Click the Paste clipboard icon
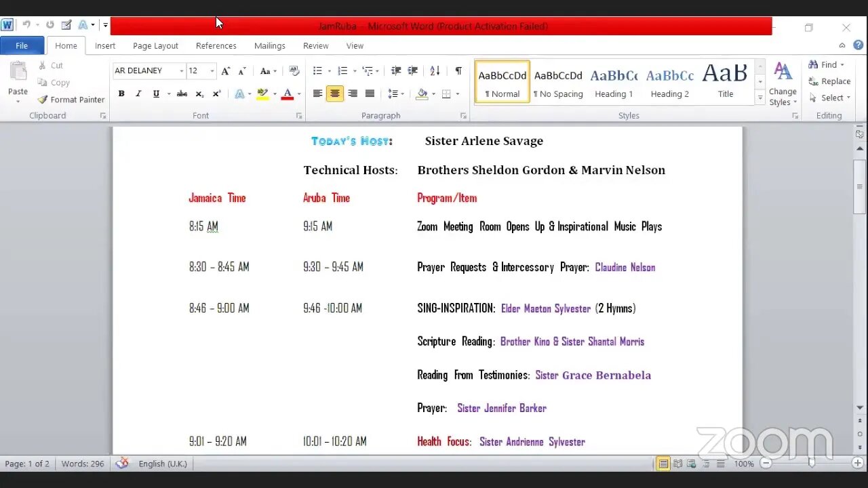The height and width of the screenshot is (488, 868). tap(18, 70)
